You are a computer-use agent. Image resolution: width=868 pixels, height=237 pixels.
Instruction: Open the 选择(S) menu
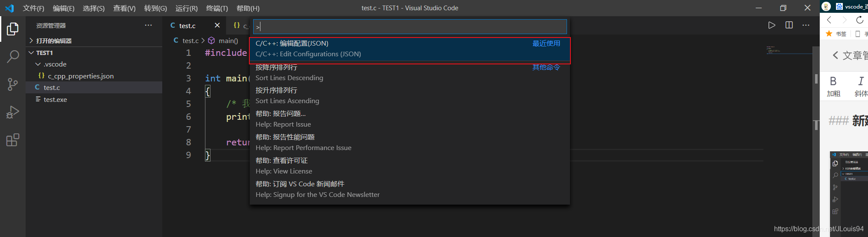click(94, 8)
